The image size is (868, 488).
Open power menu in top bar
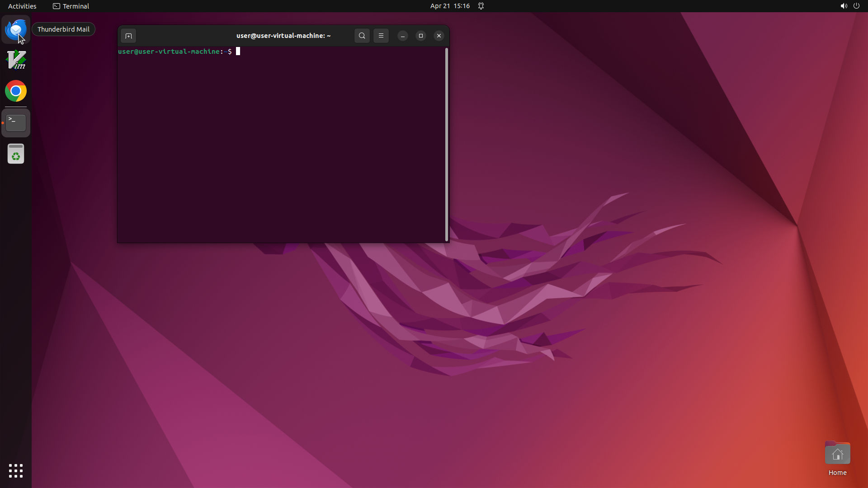coord(856,6)
